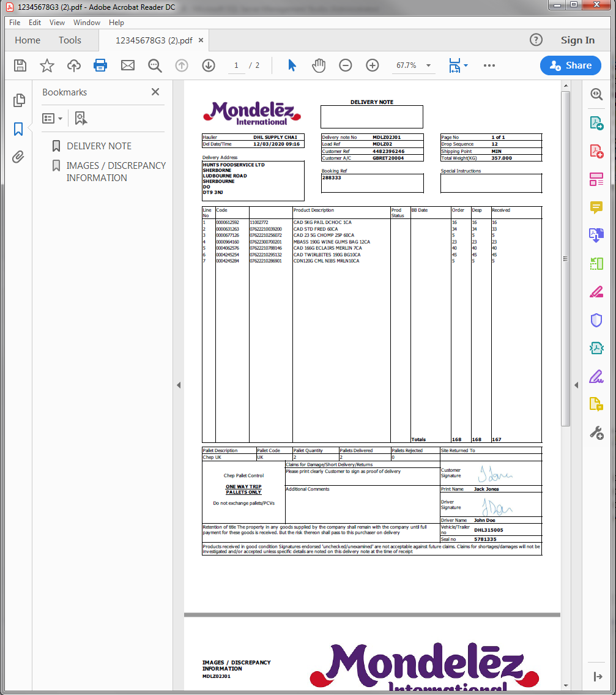Screen dimensions: 616x695
Task: Toggle the bookmarks panel icon
Action: [x=18, y=129]
